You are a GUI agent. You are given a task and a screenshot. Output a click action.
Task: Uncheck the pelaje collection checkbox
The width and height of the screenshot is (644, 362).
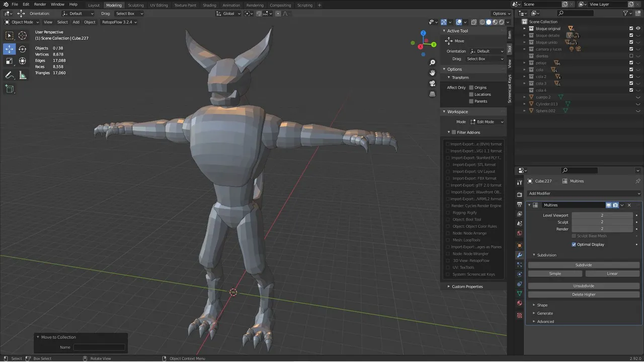pyautogui.click(x=631, y=63)
